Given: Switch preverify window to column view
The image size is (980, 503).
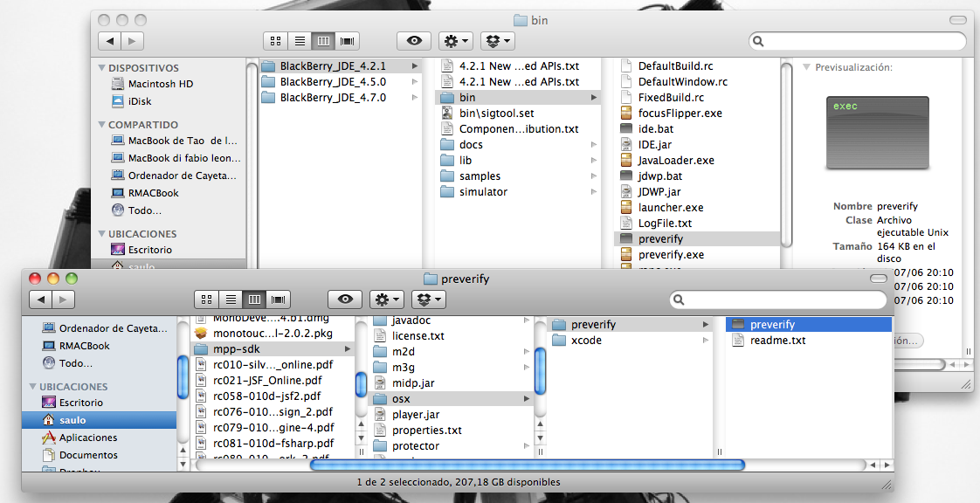Looking at the screenshot, I should tap(254, 300).
